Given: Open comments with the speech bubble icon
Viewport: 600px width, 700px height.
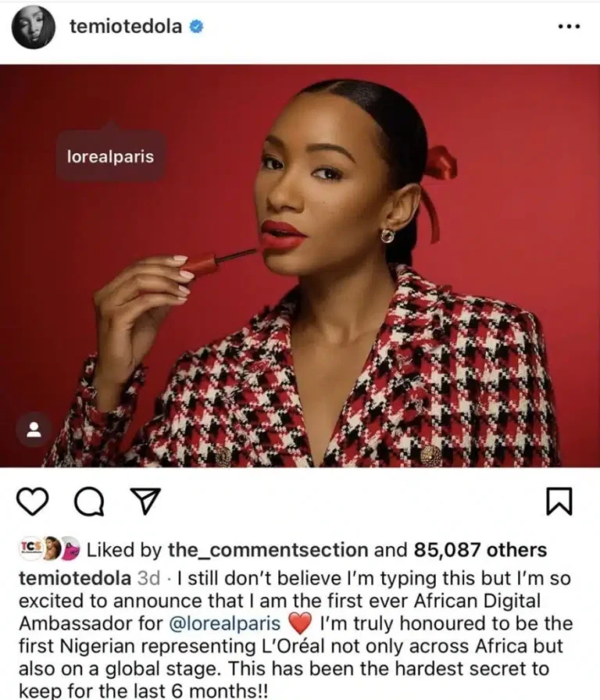Looking at the screenshot, I should point(89,502).
